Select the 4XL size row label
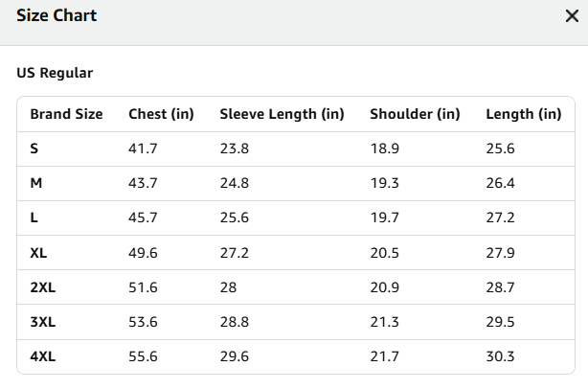The image size is (588, 389). 43,356
